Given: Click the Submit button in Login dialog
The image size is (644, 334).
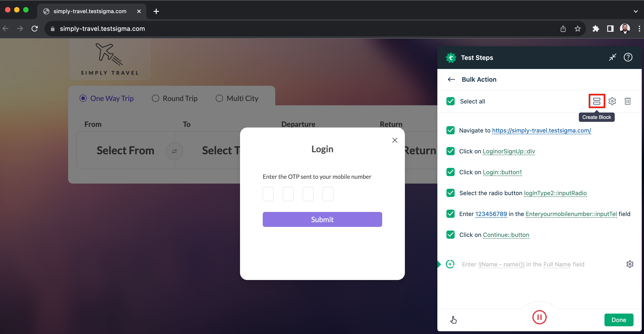Looking at the screenshot, I should 322,220.
